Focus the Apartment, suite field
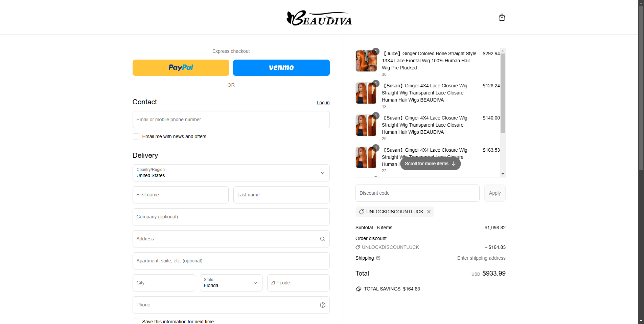Screen dimensions: 644x324 pos(231,261)
